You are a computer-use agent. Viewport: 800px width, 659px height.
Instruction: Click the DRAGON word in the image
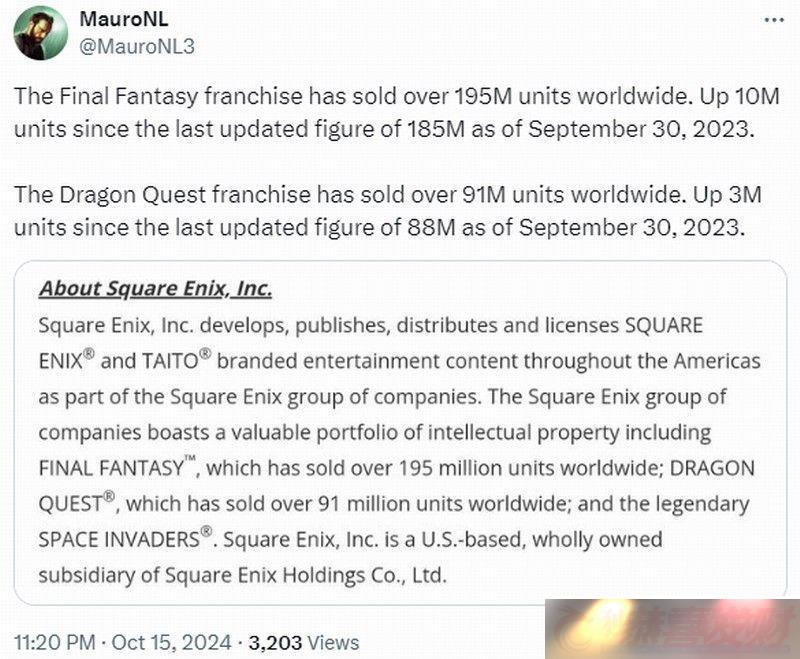point(712,468)
